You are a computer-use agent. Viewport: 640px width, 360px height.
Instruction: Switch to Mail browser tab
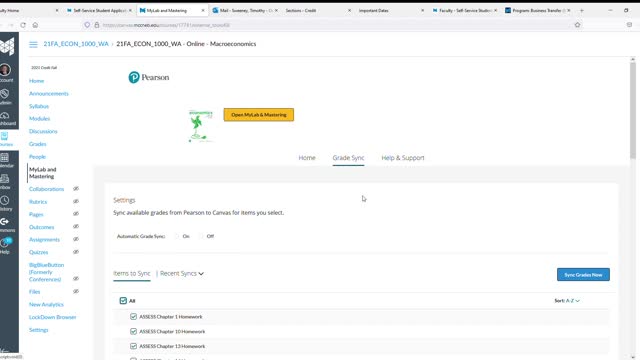pyautogui.click(x=245, y=10)
